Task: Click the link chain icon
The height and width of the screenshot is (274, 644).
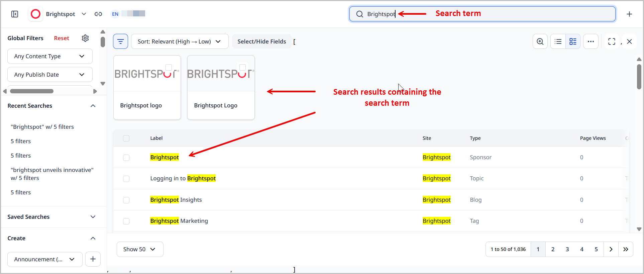Action: pos(98,14)
